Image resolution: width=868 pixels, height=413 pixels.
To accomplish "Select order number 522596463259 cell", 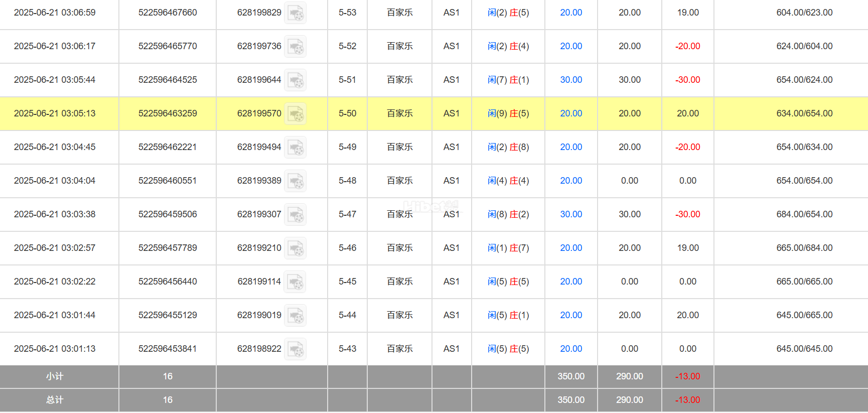I will coord(168,113).
